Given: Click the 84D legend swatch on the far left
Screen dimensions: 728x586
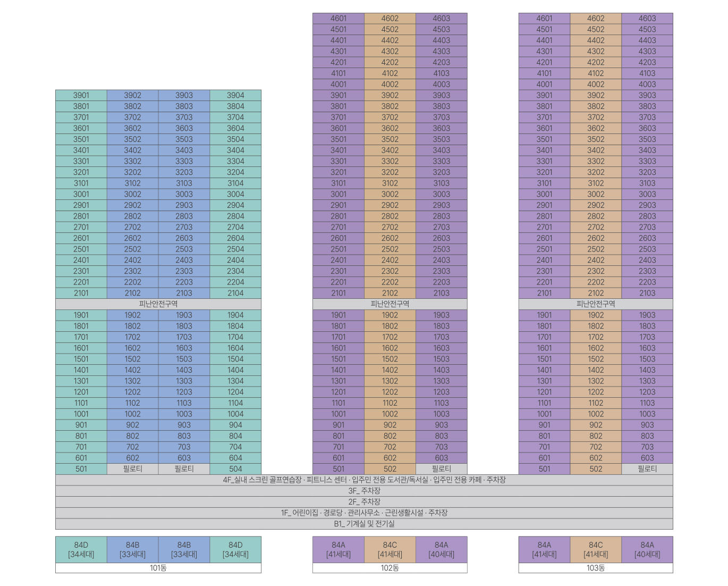Looking at the screenshot, I should tap(81, 549).
